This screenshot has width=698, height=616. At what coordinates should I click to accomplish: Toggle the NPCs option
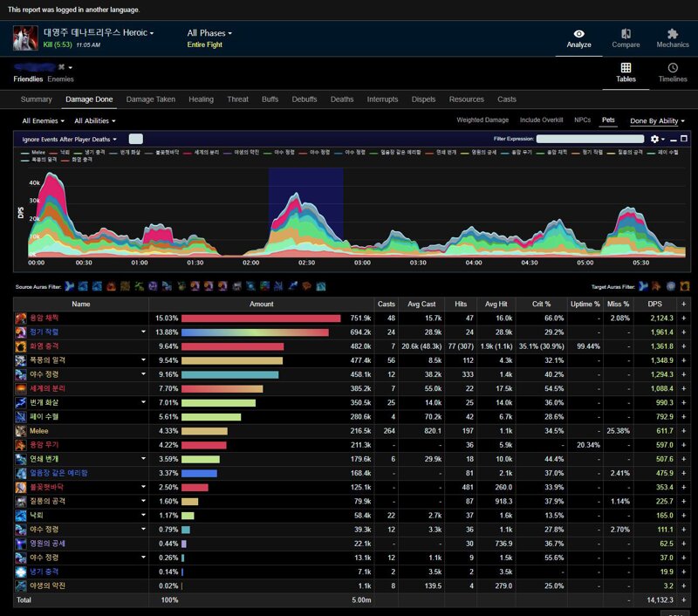(x=582, y=120)
